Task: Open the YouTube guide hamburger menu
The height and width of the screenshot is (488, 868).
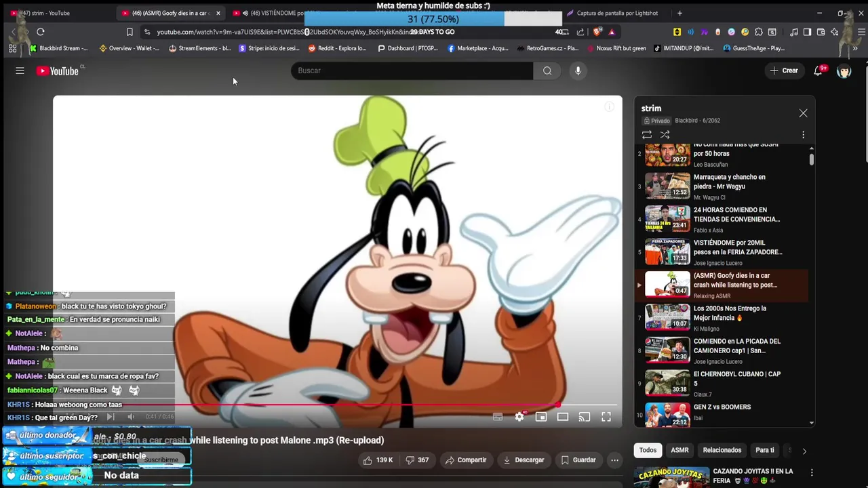Action: 20,70
